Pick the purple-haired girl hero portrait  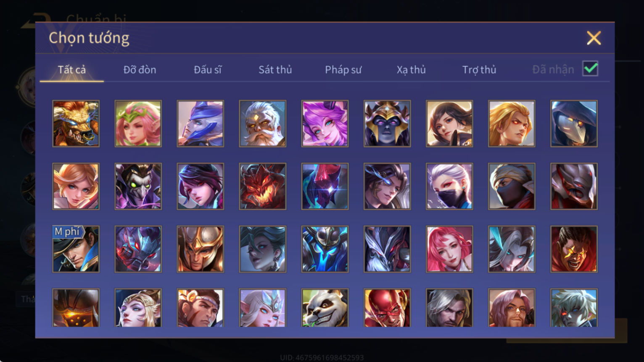325,123
